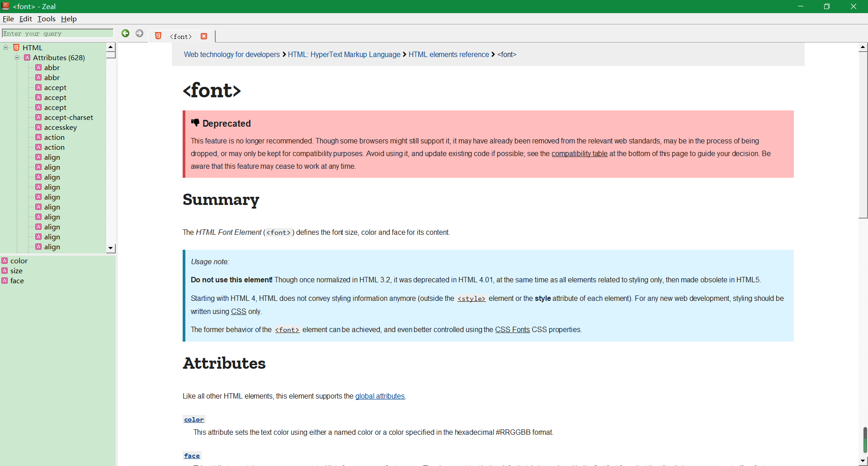
Task: Select 'face' in the page sections list
Action: (x=17, y=281)
